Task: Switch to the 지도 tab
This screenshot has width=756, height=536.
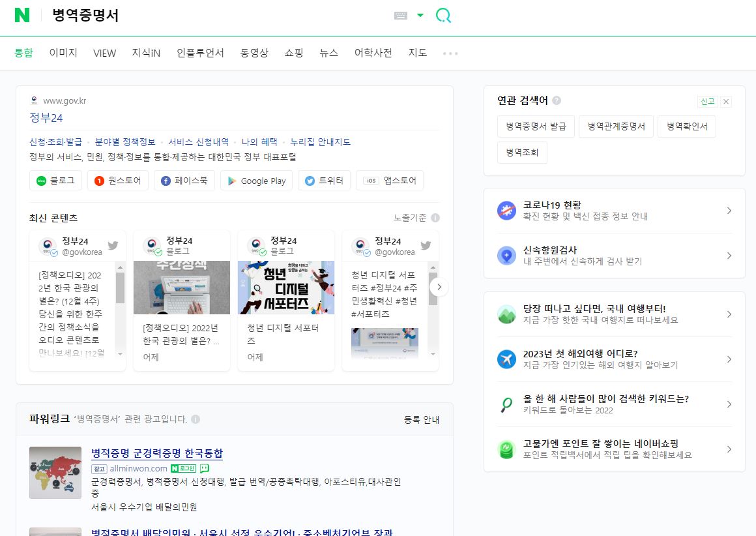Action: point(418,53)
